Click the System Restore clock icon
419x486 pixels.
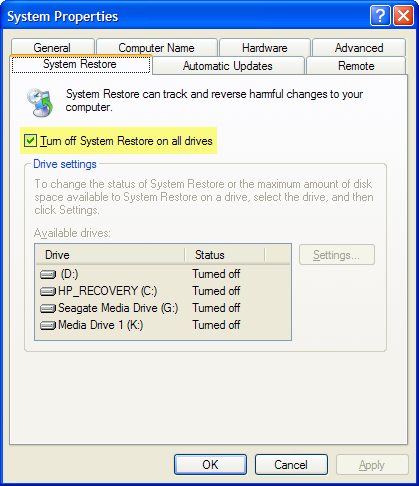click(x=40, y=103)
